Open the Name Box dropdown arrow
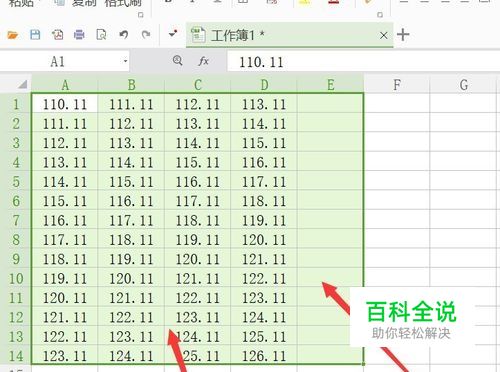 point(125,61)
